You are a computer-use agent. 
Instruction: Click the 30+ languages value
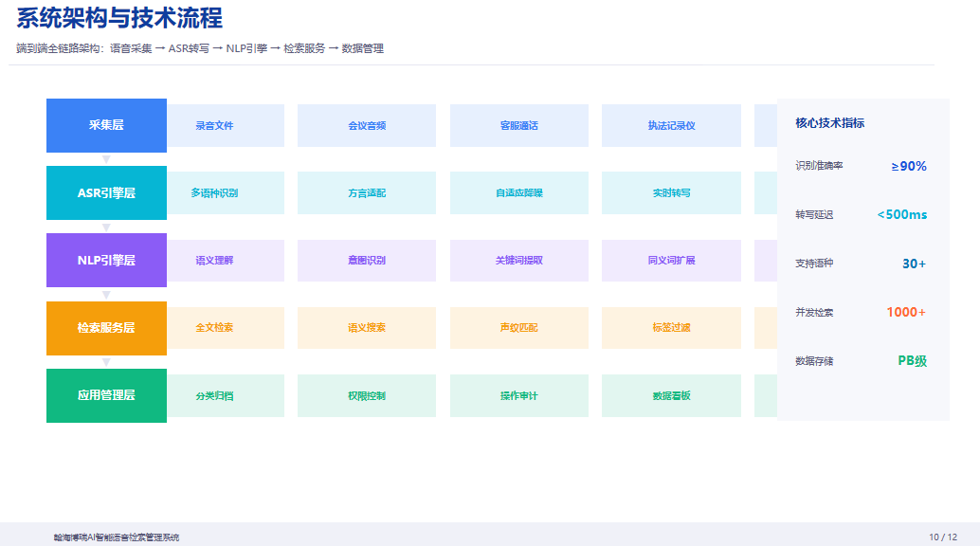pos(914,264)
